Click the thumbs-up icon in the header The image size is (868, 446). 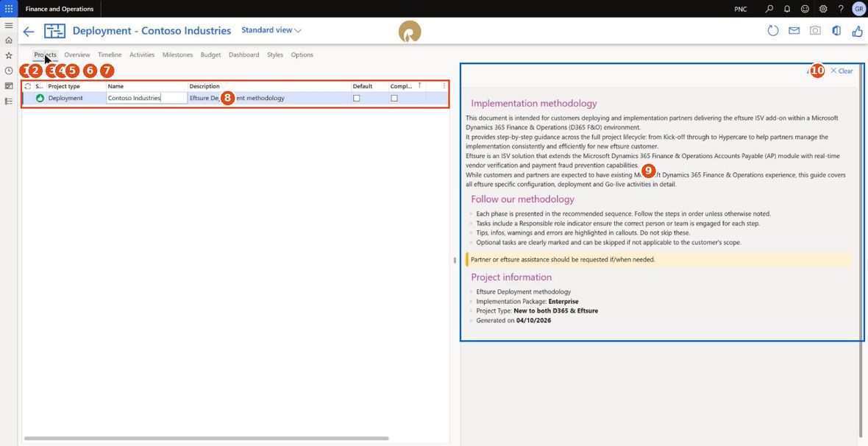click(857, 31)
